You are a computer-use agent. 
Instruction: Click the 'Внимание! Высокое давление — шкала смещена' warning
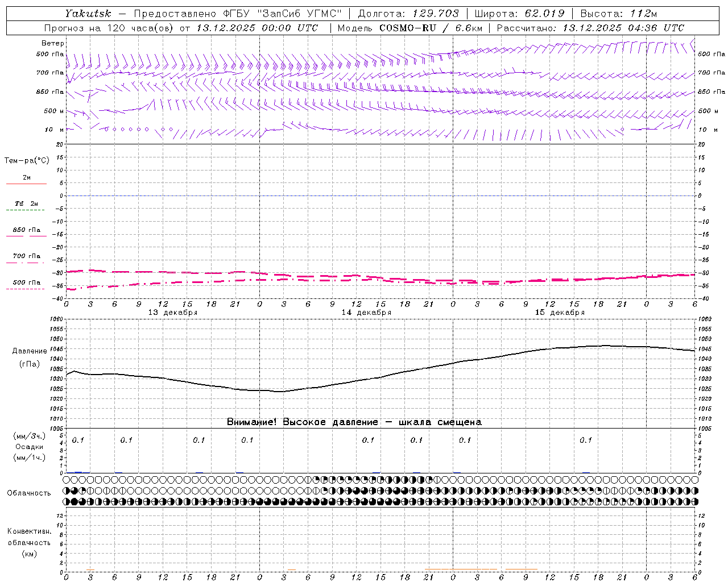[x=354, y=422]
